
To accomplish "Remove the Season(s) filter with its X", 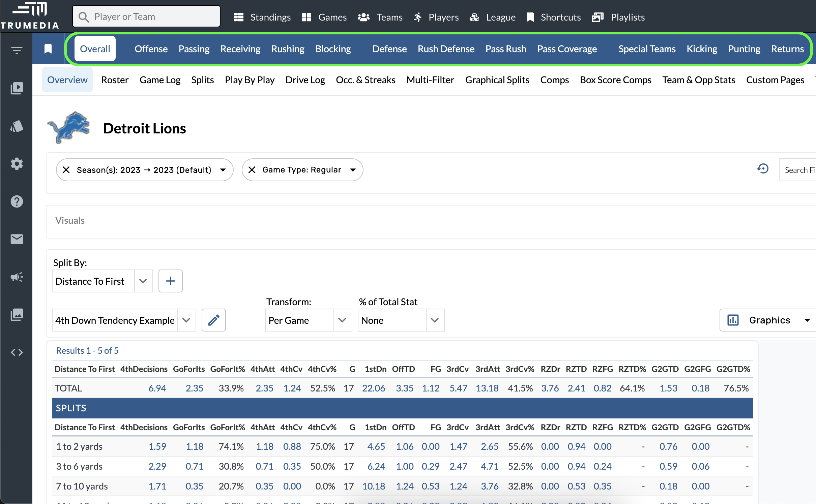I will [66, 170].
